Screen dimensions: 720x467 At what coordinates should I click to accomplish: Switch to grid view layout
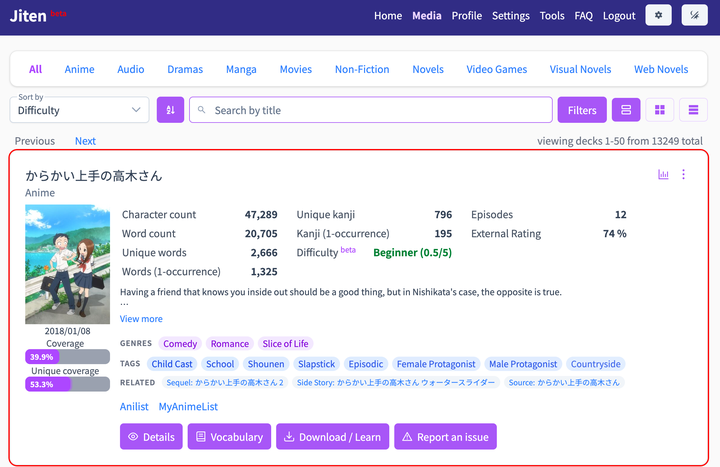tap(660, 110)
